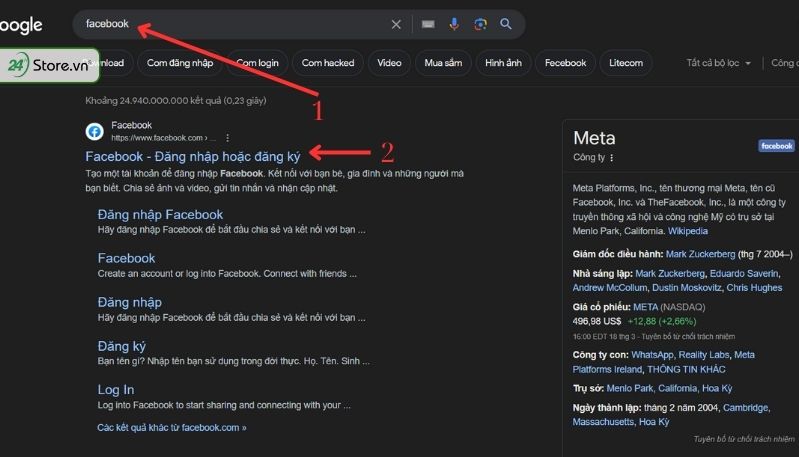
Task: Open the Eduardo Saverin founder link
Action: pos(744,274)
